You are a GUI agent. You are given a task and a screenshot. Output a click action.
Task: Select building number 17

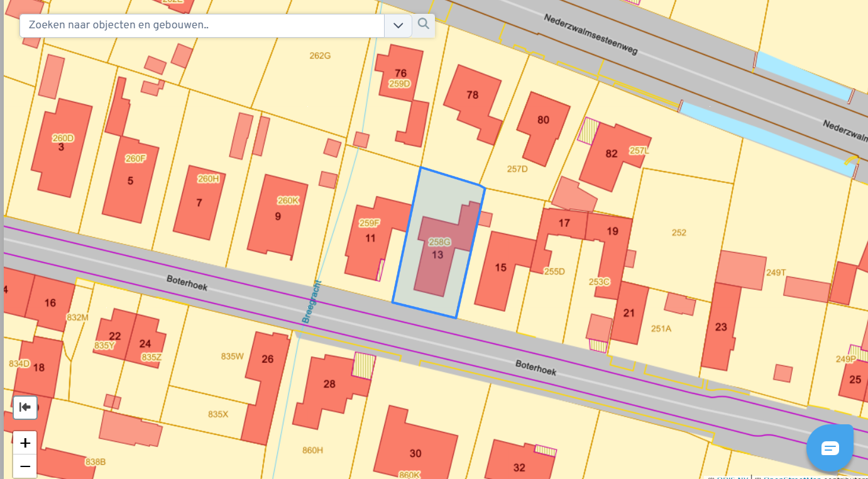point(564,223)
